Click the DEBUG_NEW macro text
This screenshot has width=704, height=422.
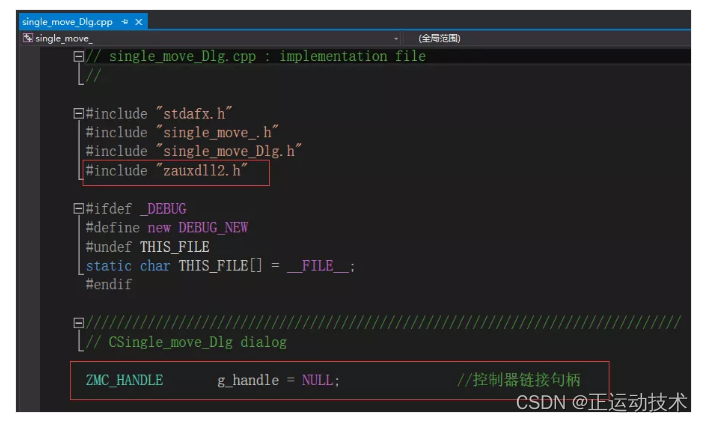pos(213,228)
